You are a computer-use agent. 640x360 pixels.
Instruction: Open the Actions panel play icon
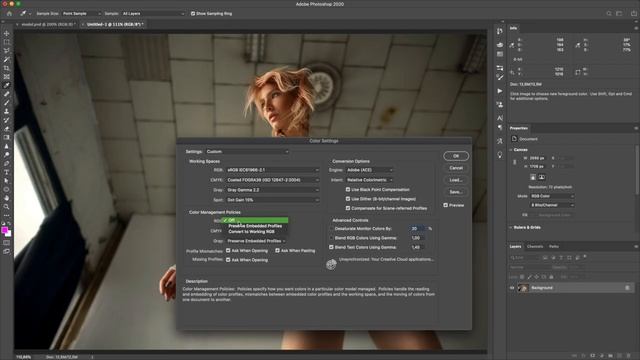(x=500, y=91)
